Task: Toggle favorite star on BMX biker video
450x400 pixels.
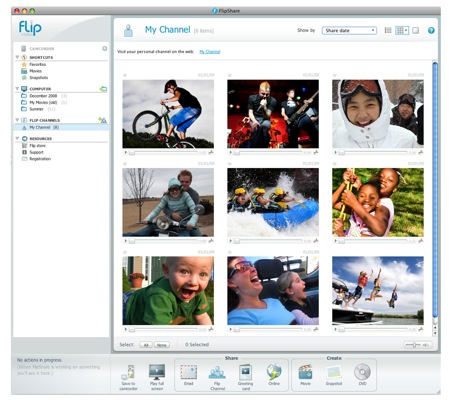Action: (125, 75)
